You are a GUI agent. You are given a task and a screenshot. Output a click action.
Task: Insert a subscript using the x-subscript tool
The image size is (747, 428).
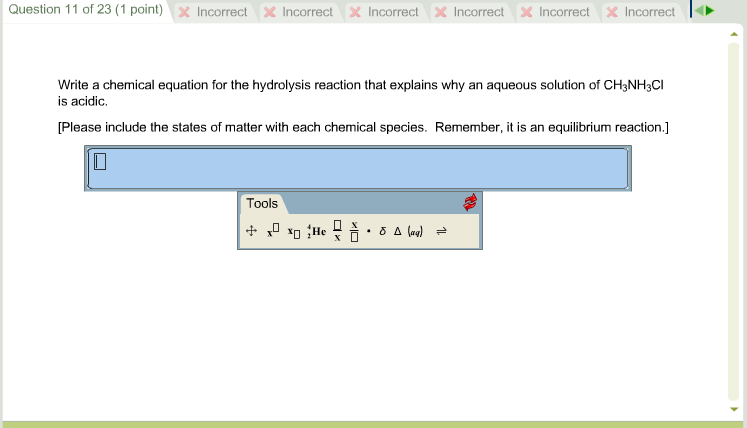coord(294,232)
